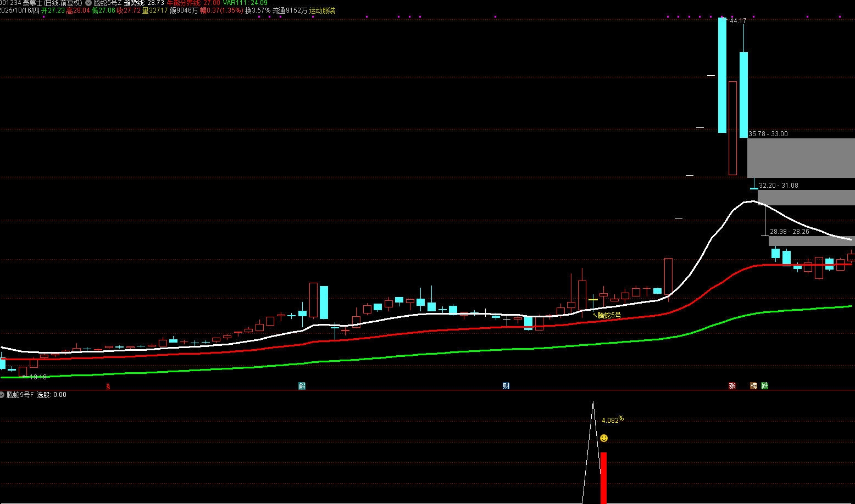The width and height of the screenshot is (855, 504).
Task: Click the gap zone labeled 32.20 - 31.08
Action: (x=806, y=198)
